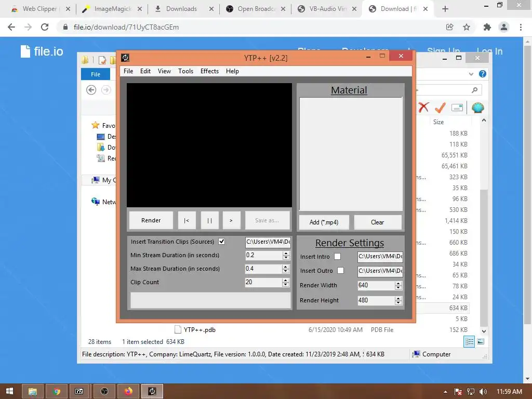Image resolution: width=532 pixels, height=399 pixels.
Task: Click the shell icon in Explorer toolbar
Action: point(478,108)
